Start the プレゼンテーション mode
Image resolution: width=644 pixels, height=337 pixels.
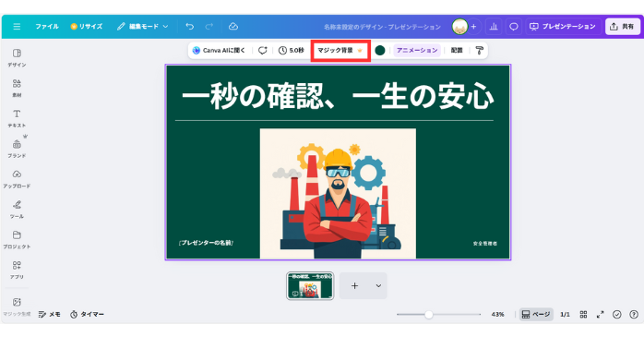coord(563,26)
